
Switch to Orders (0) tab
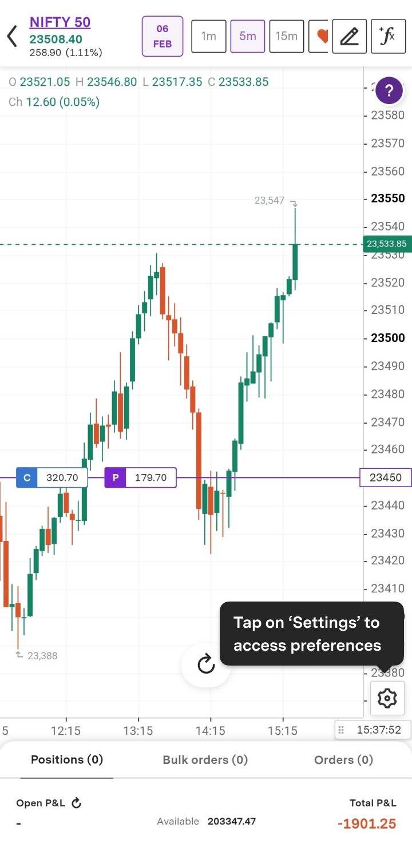coord(343,760)
